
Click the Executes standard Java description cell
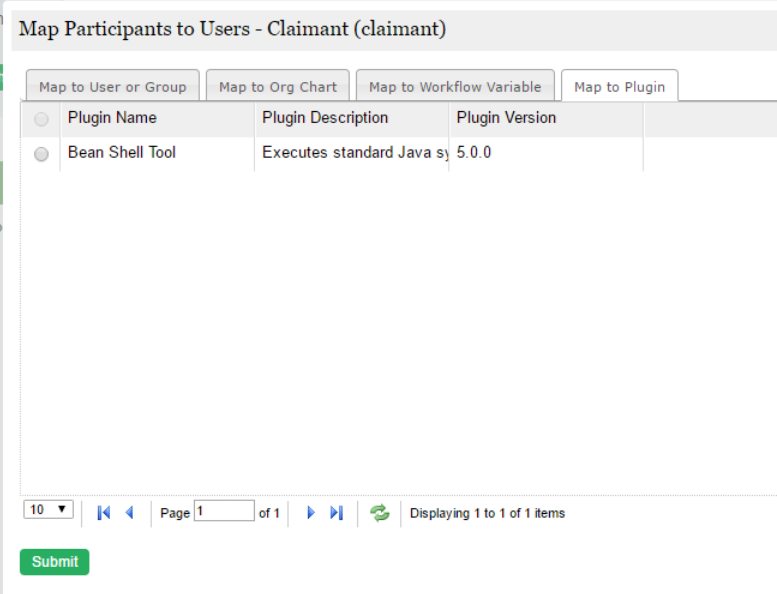click(350, 153)
